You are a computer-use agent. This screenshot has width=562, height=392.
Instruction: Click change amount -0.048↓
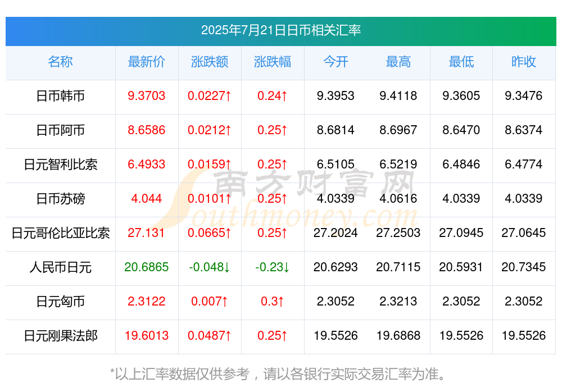point(209,267)
